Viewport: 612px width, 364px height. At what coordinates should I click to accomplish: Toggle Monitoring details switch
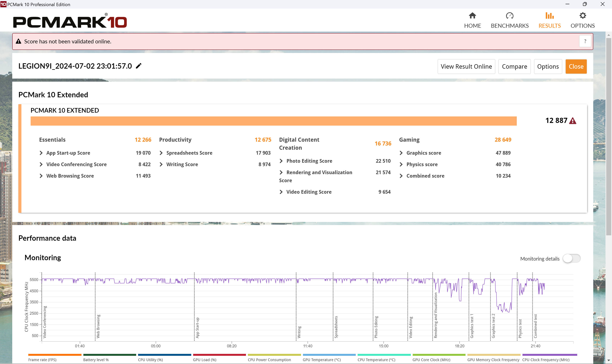[x=571, y=258]
